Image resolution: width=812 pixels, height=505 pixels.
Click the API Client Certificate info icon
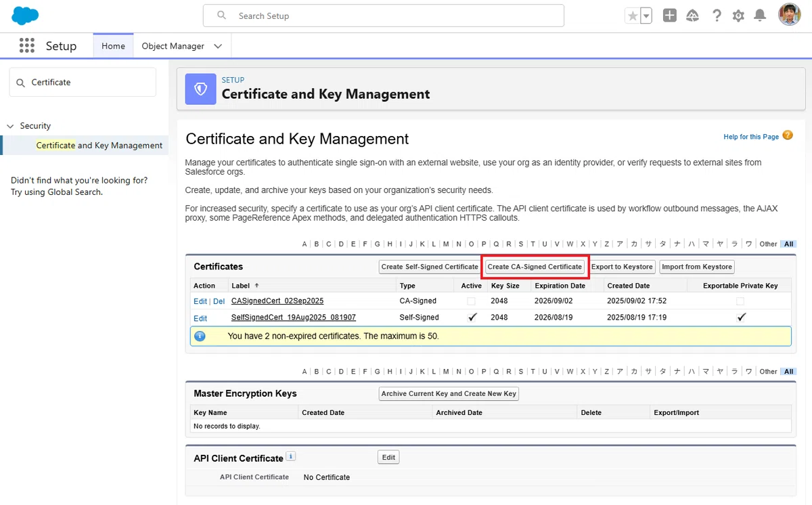click(291, 457)
